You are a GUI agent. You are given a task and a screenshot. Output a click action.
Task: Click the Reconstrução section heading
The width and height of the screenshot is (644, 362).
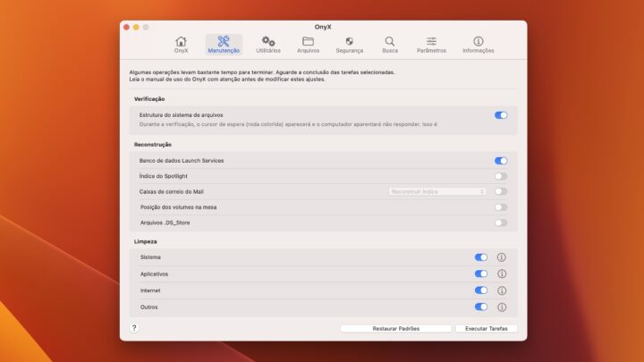pyautogui.click(x=153, y=145)
